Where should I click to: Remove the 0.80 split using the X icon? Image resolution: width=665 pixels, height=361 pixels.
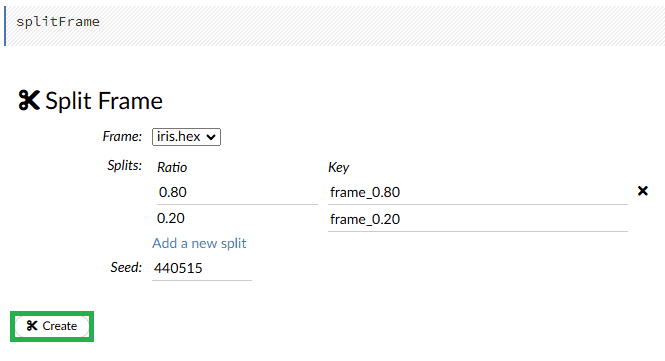pos(643,191)
